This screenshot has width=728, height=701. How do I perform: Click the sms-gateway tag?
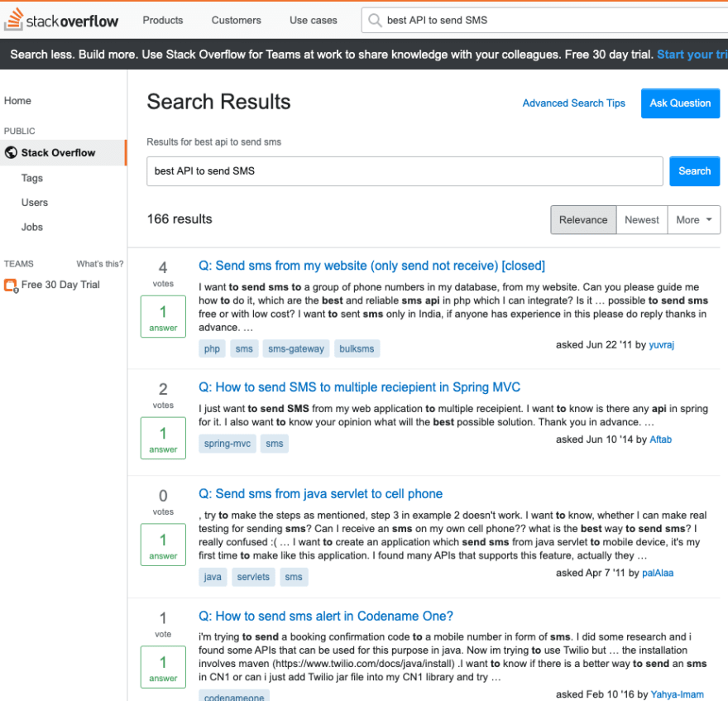pyautogui.click(x=296, y=348)
